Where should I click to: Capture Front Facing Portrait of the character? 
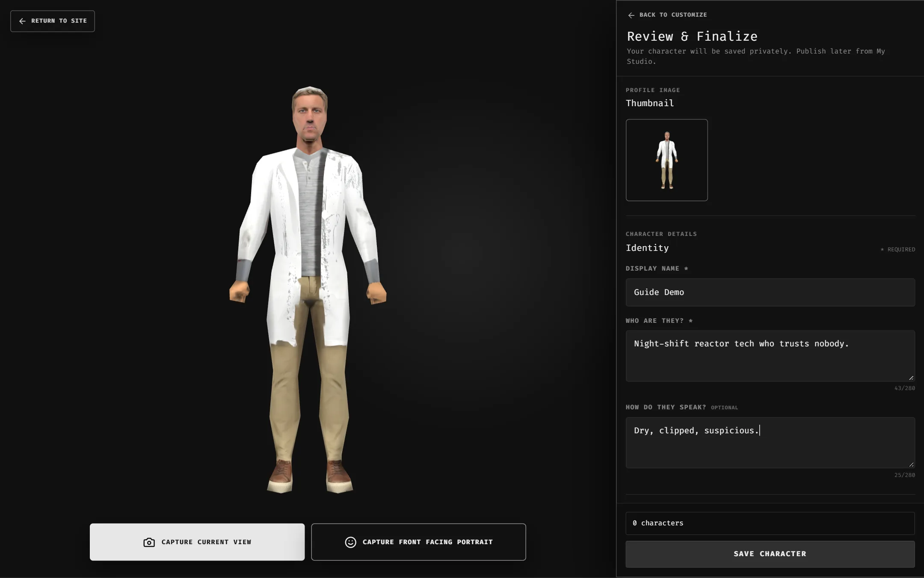(418, 542)
